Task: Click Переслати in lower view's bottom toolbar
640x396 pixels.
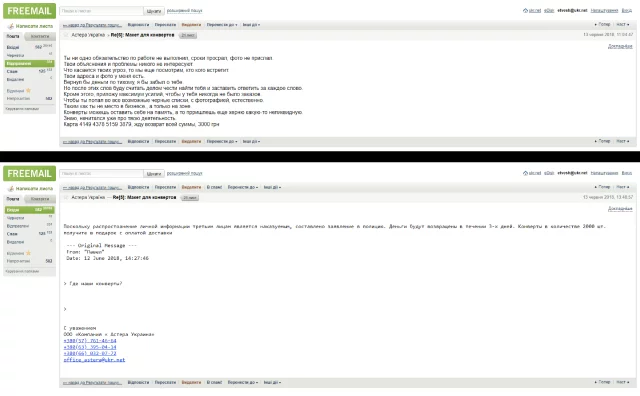Action: [165, 383]
